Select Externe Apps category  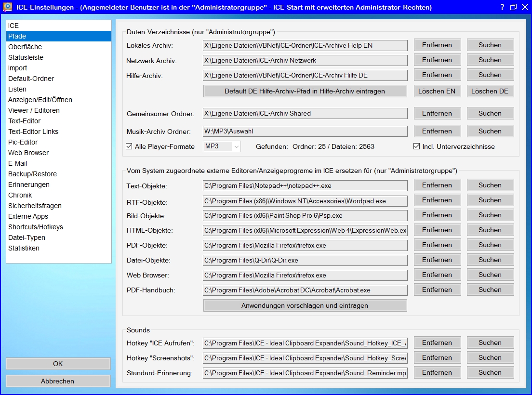click(59, 216)
